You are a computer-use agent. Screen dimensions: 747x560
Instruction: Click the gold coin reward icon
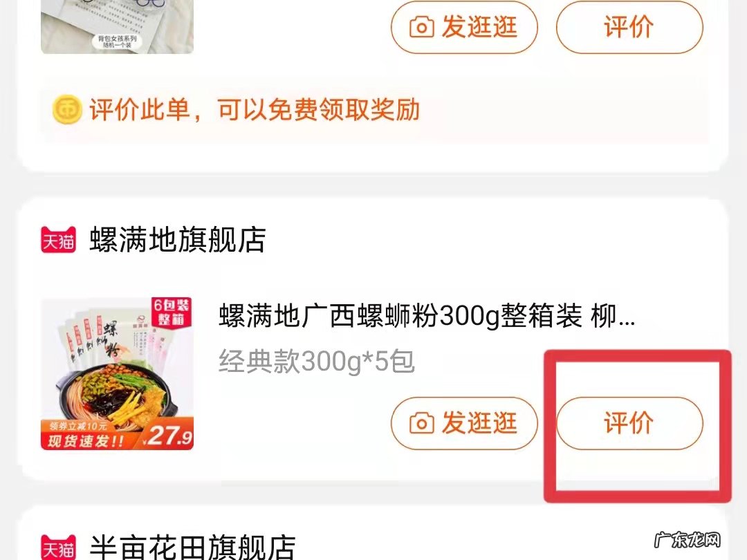67,109
